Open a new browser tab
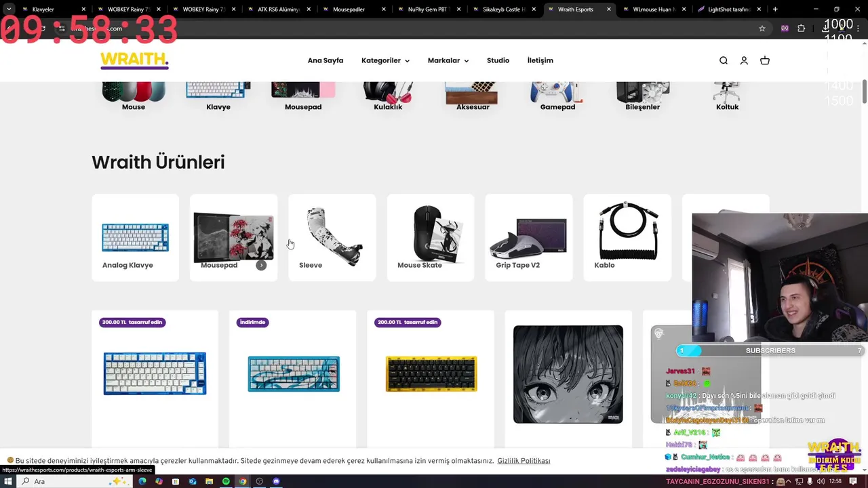Screen dimensions: 868x488 point(775,9)
